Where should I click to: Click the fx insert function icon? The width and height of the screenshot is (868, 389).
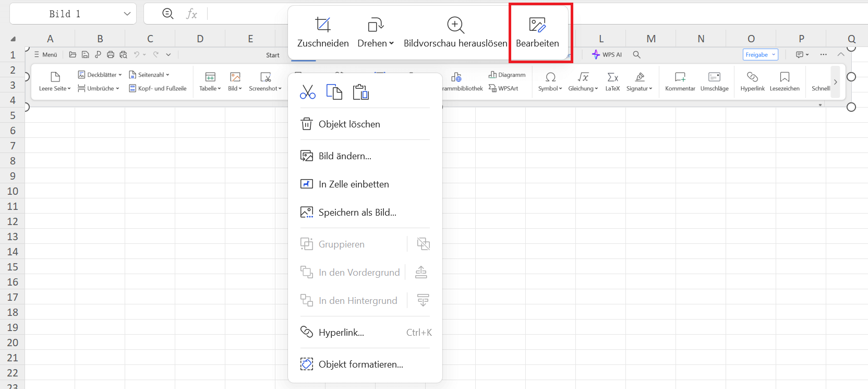click(192, 14)
